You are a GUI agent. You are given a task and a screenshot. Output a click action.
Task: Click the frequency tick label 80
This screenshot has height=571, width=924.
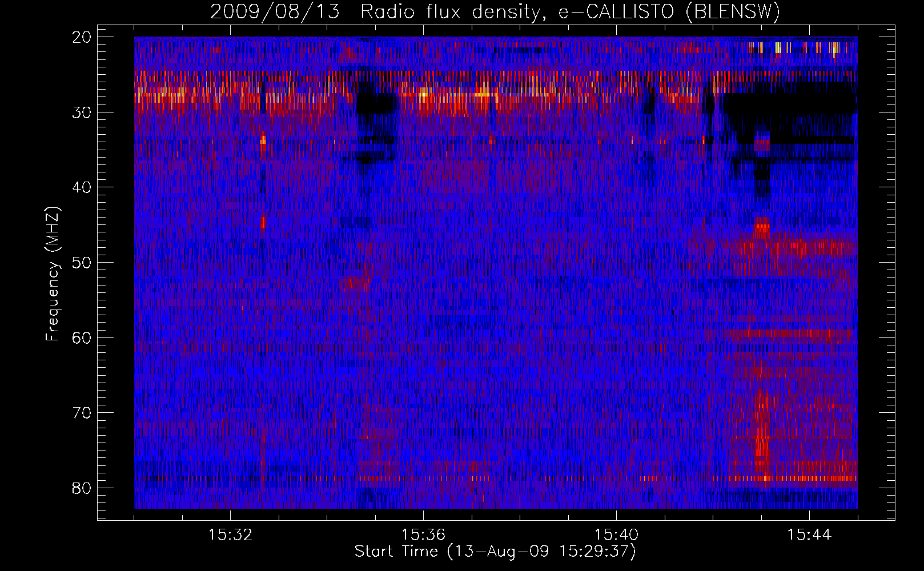82,488
